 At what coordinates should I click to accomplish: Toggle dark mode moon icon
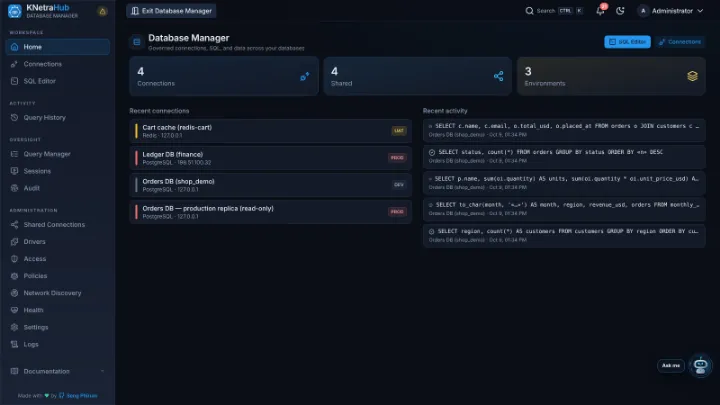click(x=620, y=11)
